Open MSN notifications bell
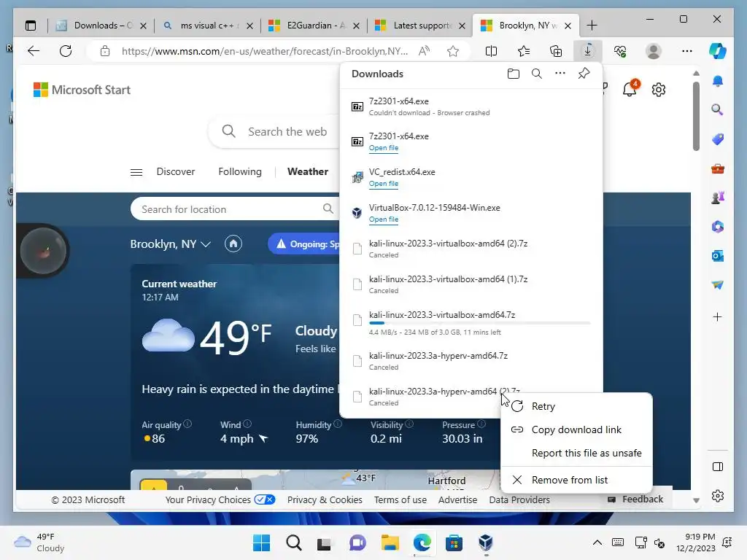 click(630, 88)
